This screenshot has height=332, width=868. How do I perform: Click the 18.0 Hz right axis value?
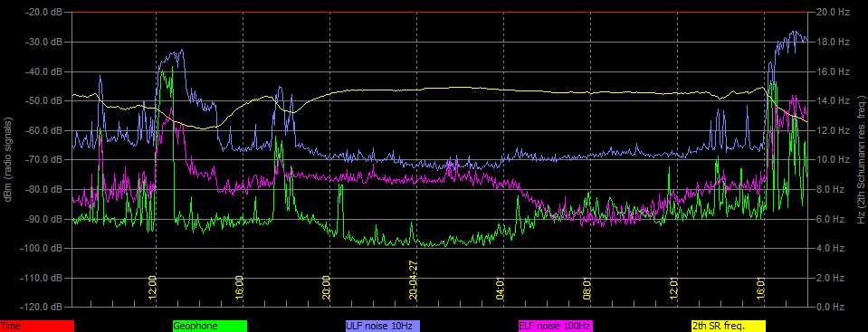(x=833, y=42)
